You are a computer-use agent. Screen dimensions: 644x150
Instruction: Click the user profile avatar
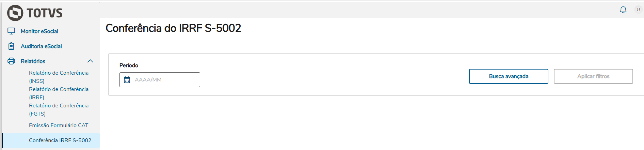[638, 10]
